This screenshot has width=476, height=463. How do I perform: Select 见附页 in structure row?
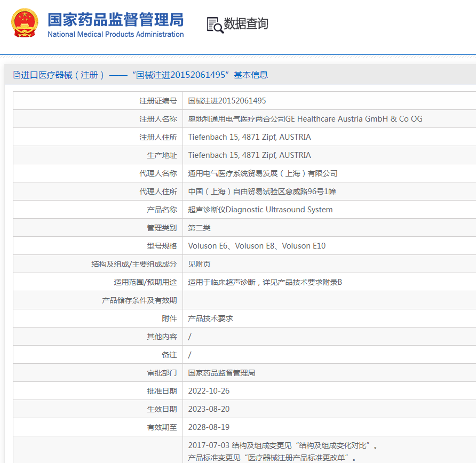[x=199, y=264]
